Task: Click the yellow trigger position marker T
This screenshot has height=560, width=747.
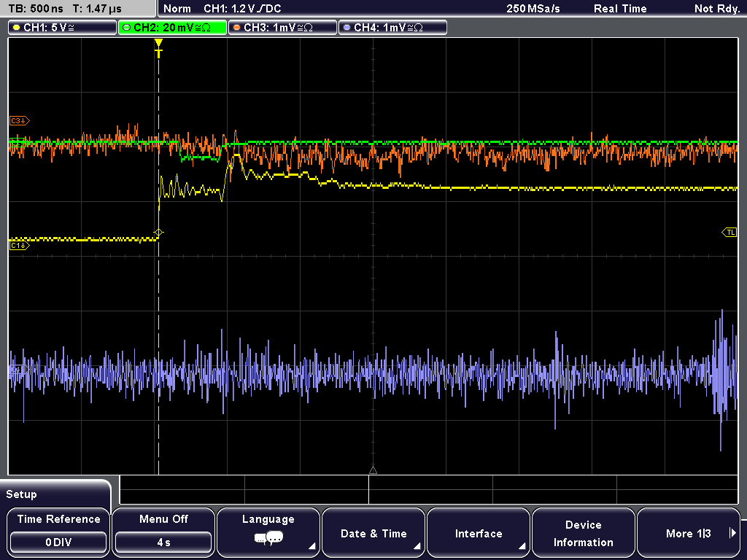Action: pos(158,48)
